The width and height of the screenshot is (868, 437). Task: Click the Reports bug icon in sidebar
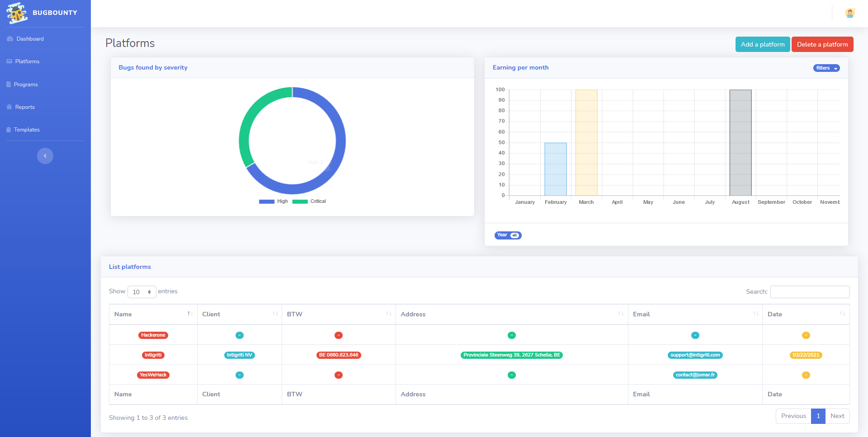click(x=9, y=107)
